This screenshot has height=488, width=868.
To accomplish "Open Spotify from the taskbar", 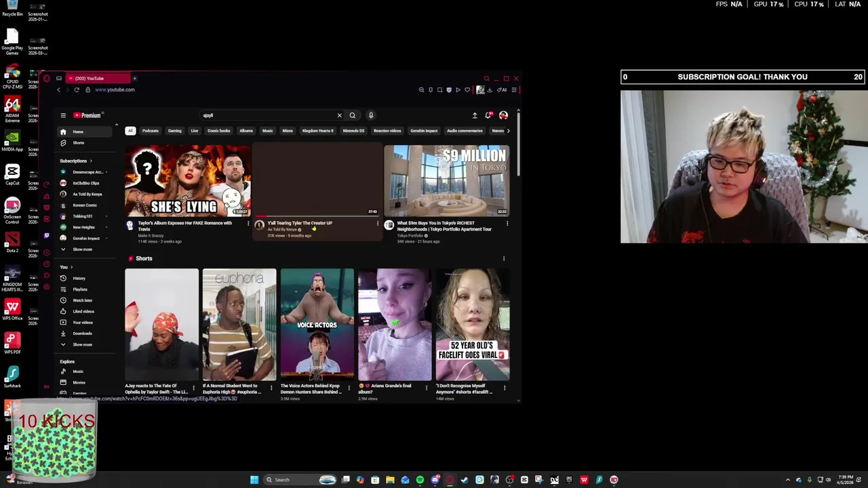I will 420,480.
